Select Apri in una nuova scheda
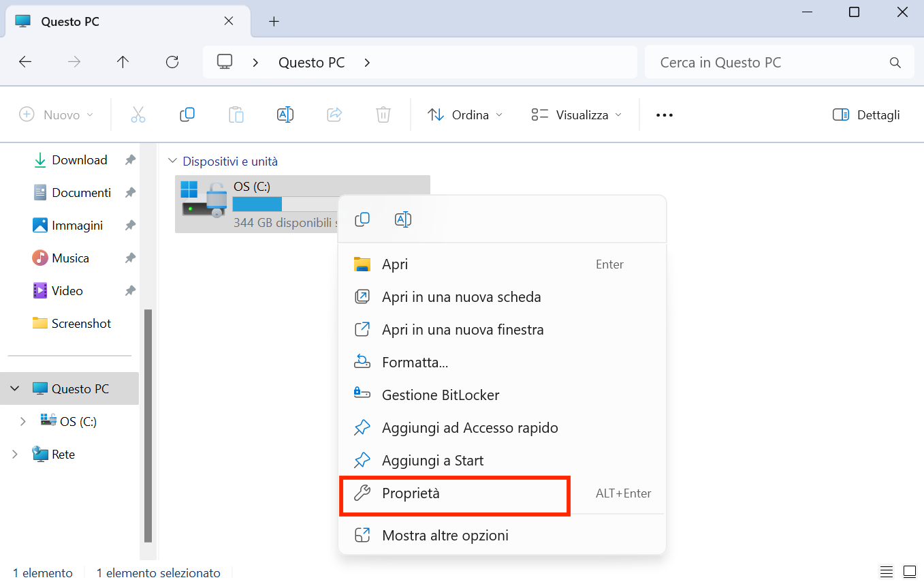The width and height of the screenshot is (924, 582). tap(502, 297)
